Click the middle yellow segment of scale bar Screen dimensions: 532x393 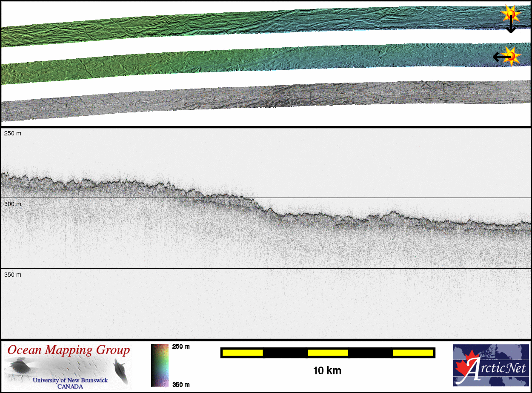(328, 353)
